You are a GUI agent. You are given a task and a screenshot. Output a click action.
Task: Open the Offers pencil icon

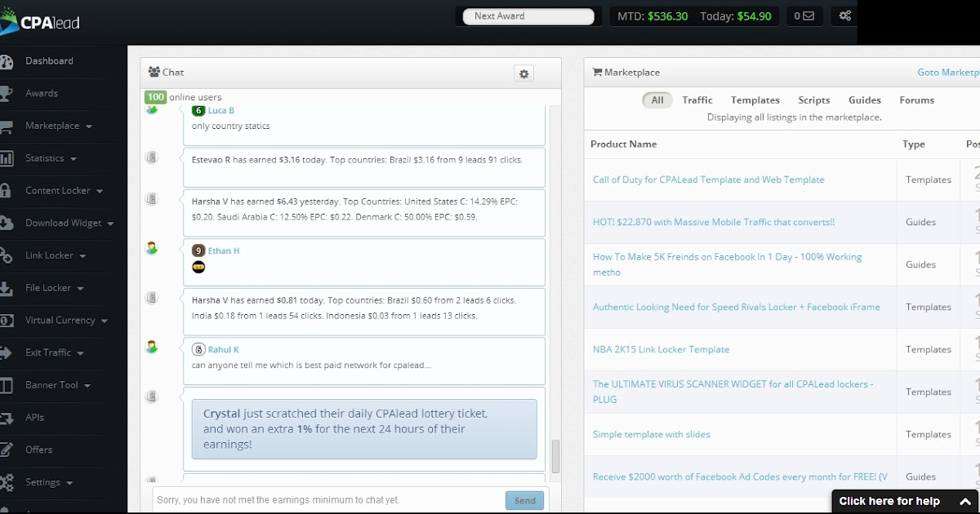(x=8, y=450)
